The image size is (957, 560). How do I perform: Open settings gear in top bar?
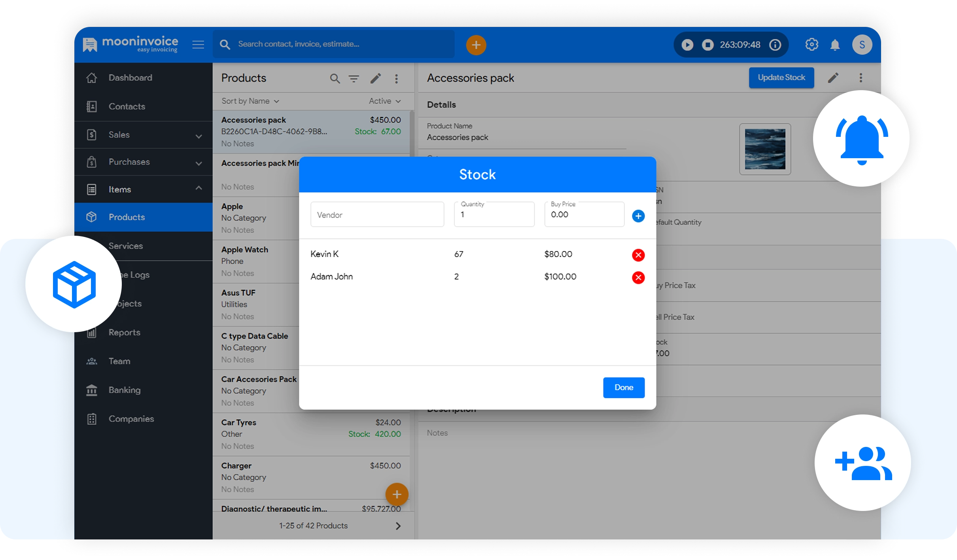811,45
